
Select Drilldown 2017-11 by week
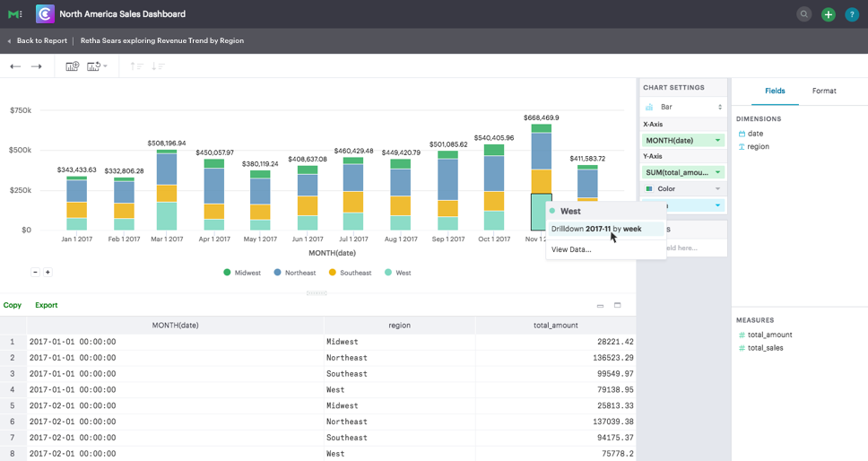point(605,229)
